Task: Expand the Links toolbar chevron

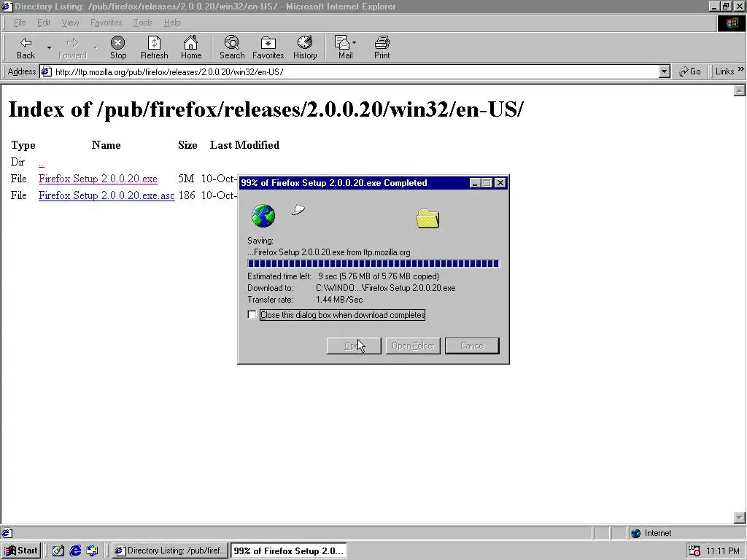Action: coord(741,70)
